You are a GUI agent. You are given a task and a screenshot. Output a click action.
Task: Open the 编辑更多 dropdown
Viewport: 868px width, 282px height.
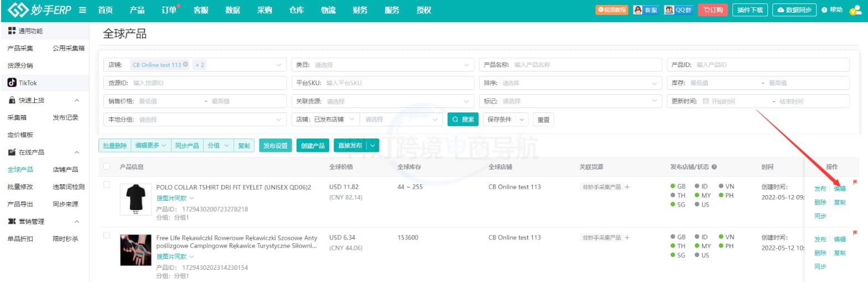[x=151, y=145]
